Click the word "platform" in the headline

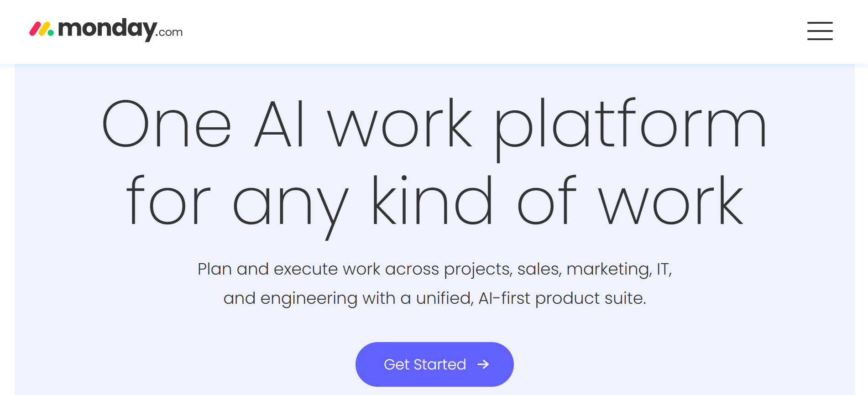click(x=630, y=124)
